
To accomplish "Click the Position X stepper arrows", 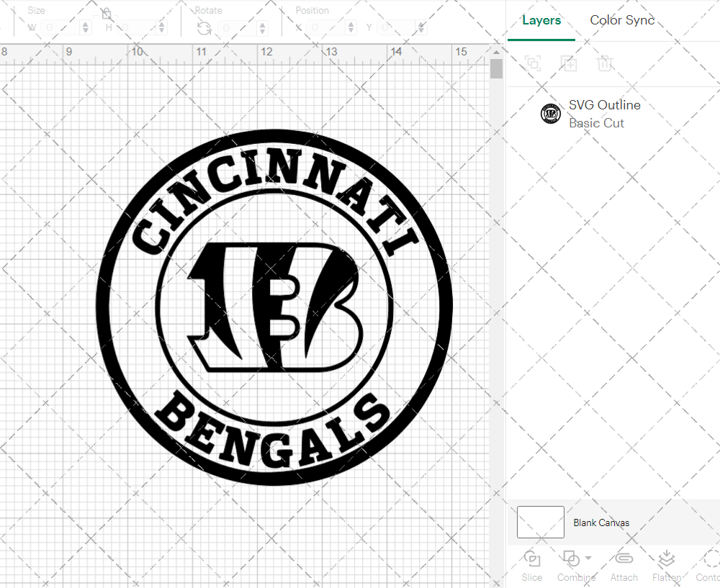I will coord(351,27).
